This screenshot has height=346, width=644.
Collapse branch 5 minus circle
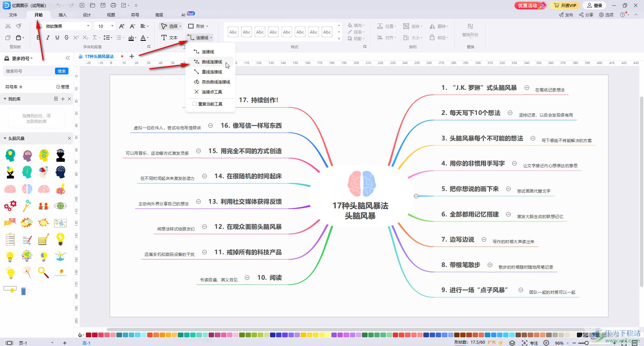pos(508,189)
